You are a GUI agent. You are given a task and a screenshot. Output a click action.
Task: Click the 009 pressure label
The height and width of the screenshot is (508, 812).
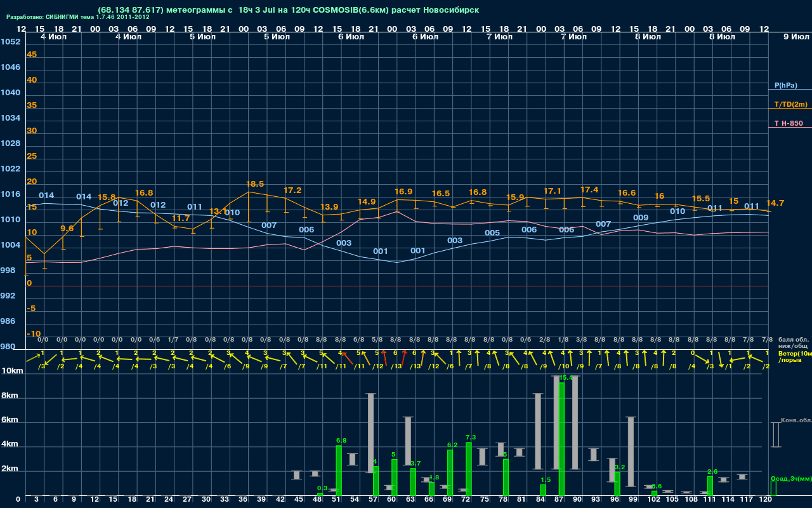641,218
